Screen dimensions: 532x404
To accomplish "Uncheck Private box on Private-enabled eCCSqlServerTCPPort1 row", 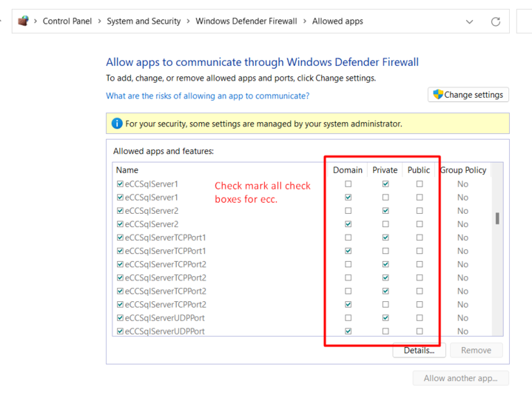I will click(x=385, y=238).
